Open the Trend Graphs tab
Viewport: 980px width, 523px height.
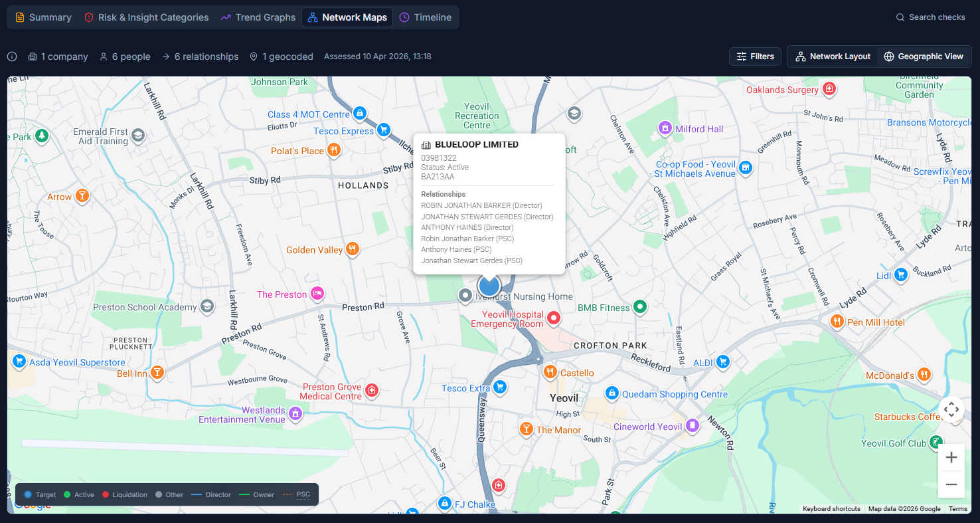(x=258, y=17)
